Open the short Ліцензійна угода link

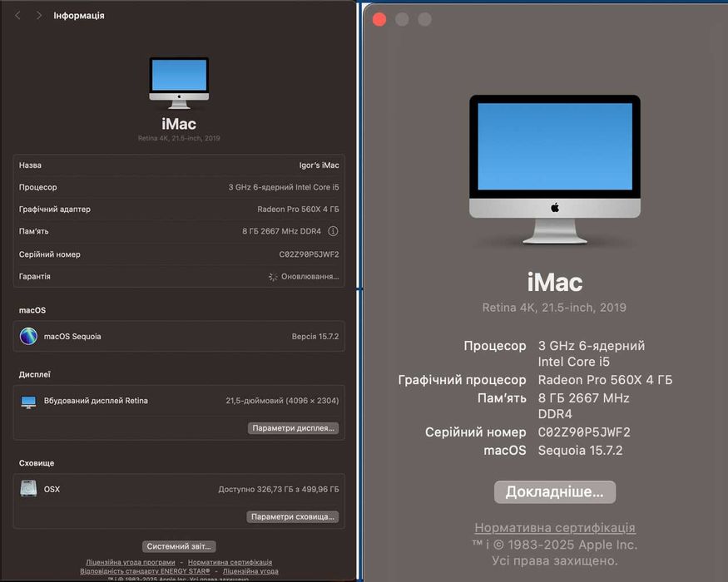[x=250, y=571]
